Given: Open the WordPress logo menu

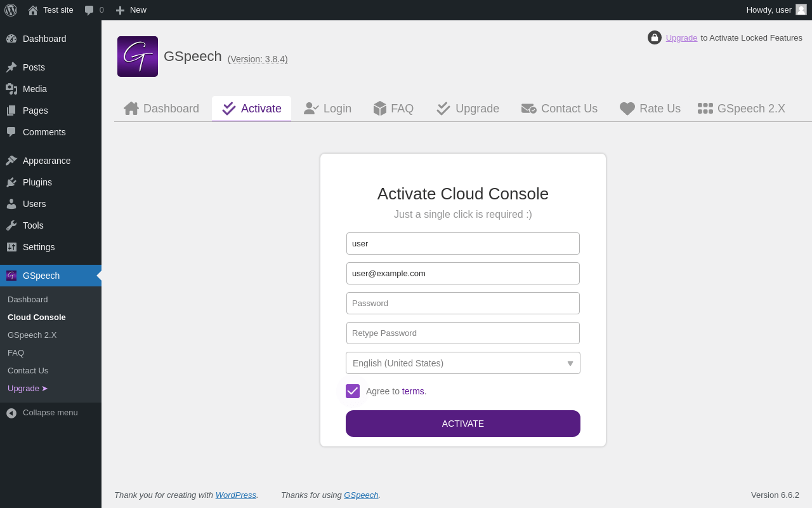Looking at the screenshot, I should point(11,10).
